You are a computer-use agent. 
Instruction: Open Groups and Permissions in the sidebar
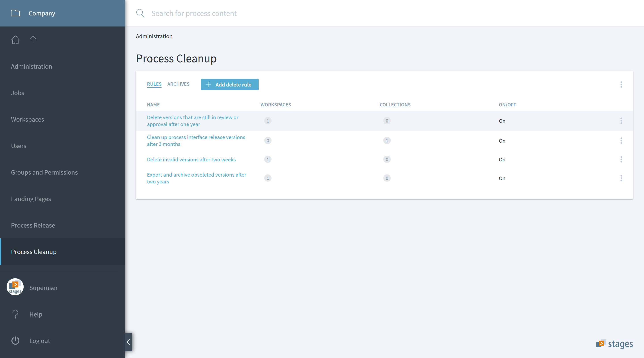pos(44,172)
